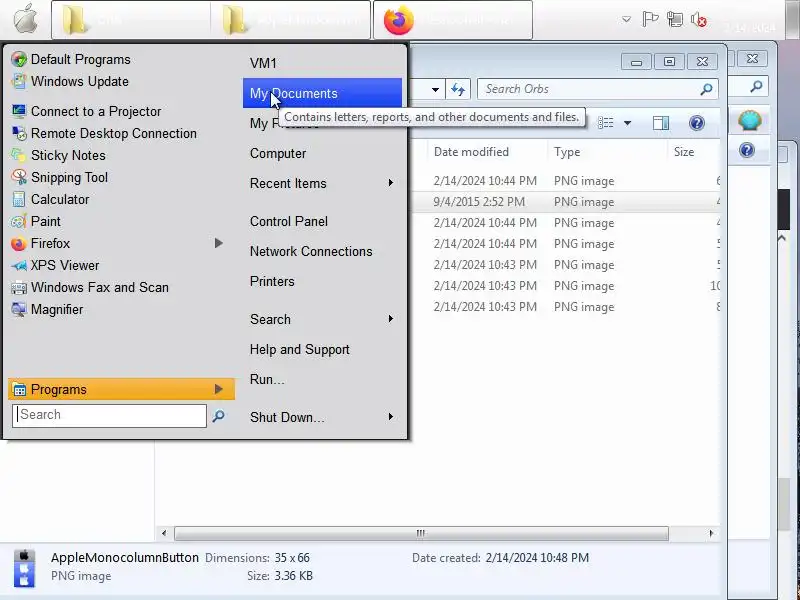
Task: Open Computer from start menu
Action: [x=278, y=154]
